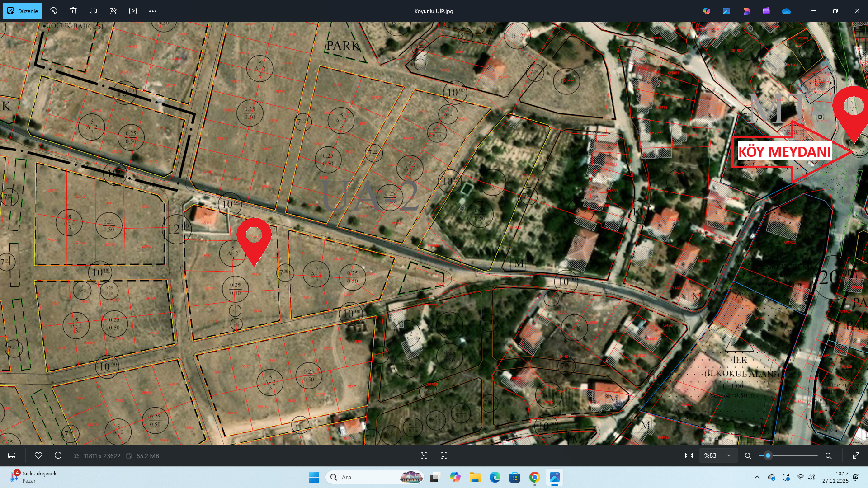This screenshot has height=488, width=868.
Task: Delete the image using the trash icon
Action: point(73,11)
